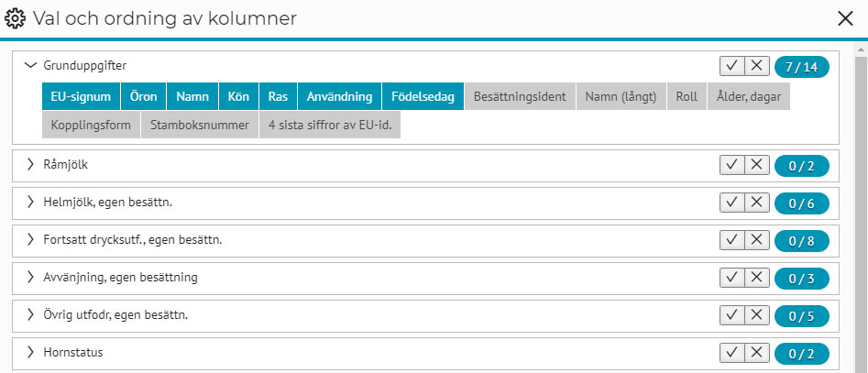Toggle off the Födelsedag column
Screen dimensions: 868x373
pyautogui.click(x=423, y=97)
